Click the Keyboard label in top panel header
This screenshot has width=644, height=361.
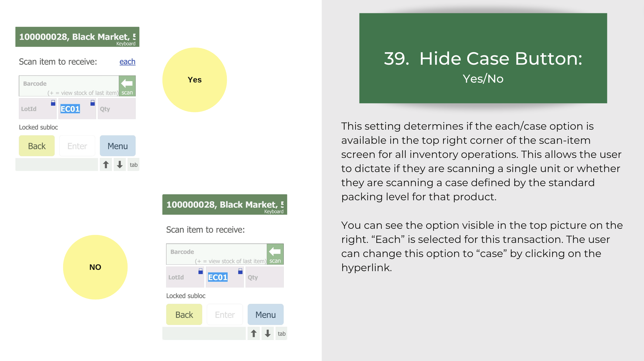tap(126, 44)
